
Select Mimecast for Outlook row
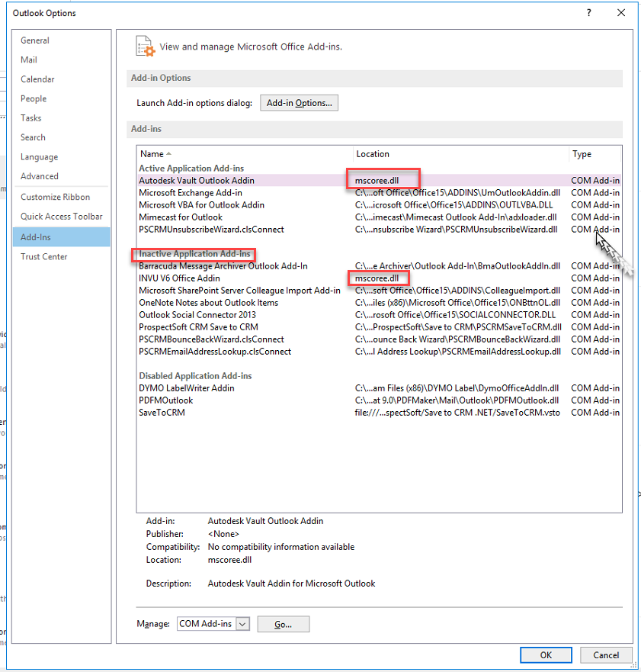(379, 217)
